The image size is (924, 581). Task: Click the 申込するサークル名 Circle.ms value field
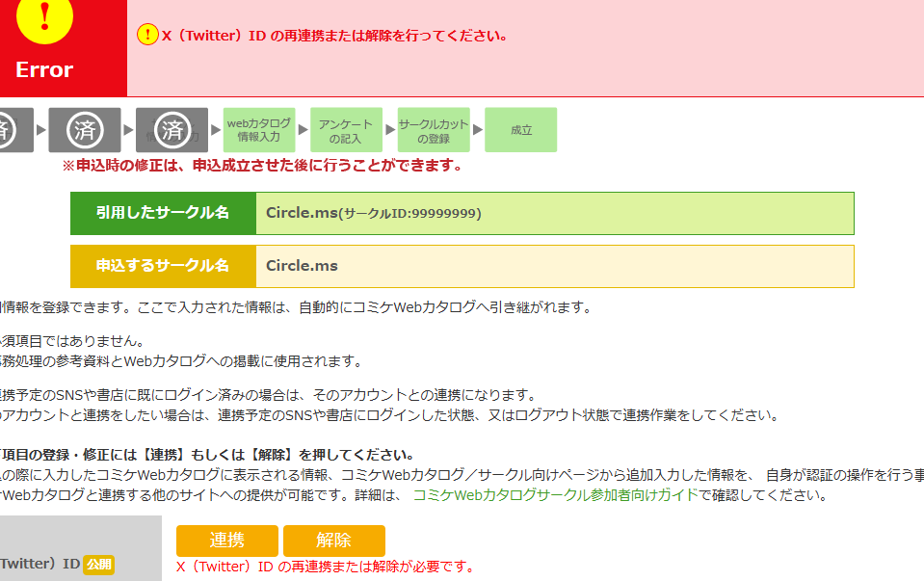click(554, 266)
